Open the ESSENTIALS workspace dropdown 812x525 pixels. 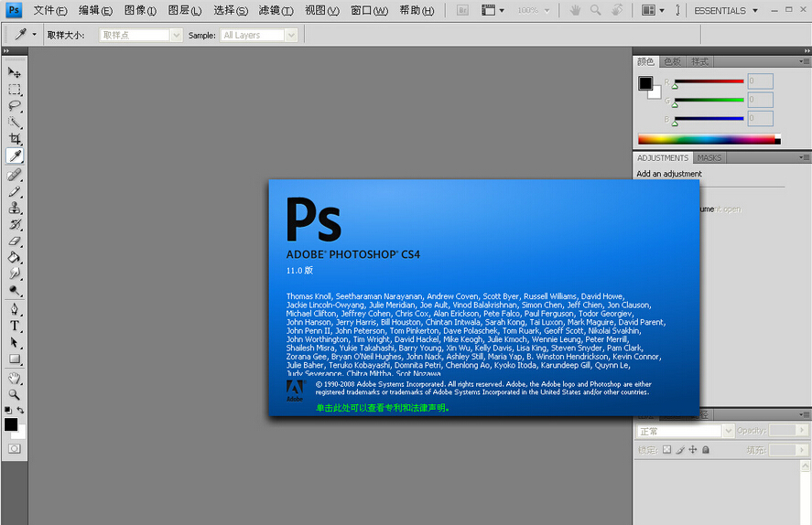[725, 11]
